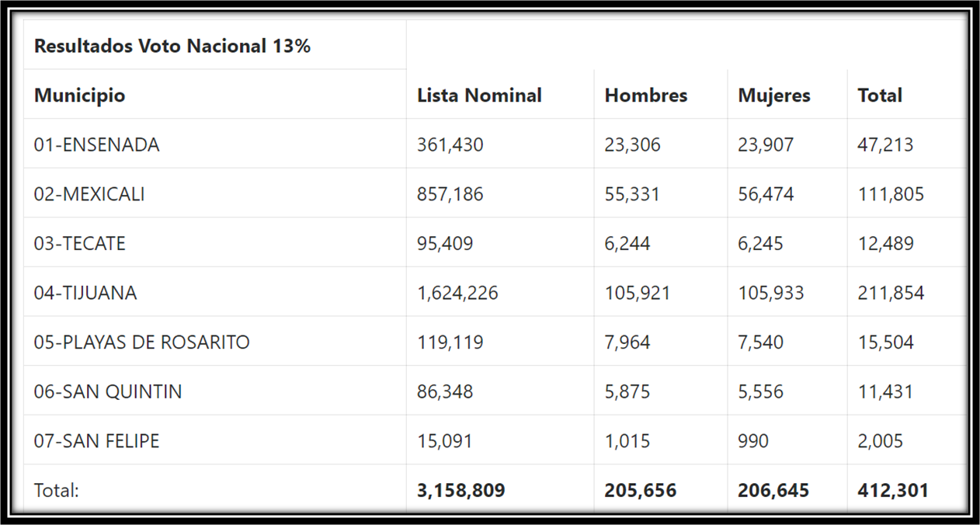Select the 'Total:' label in the bottom row
Viewport: 980px width, 525px height.
57,491
